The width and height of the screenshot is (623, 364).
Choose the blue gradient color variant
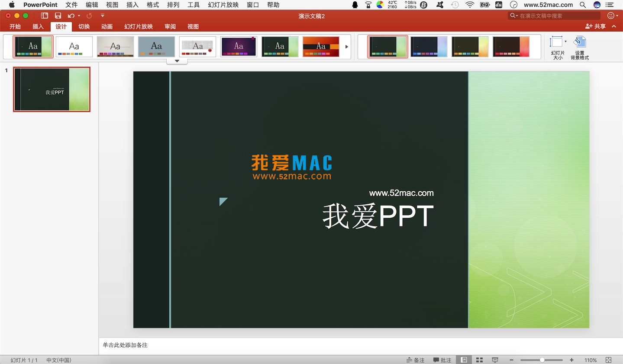[429, 47]
